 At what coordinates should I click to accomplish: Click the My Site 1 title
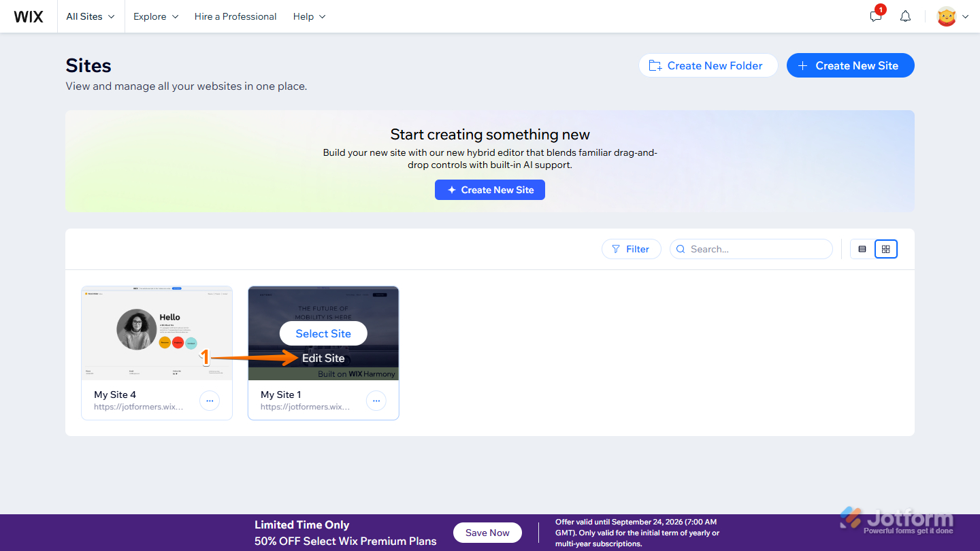[281, 395]
